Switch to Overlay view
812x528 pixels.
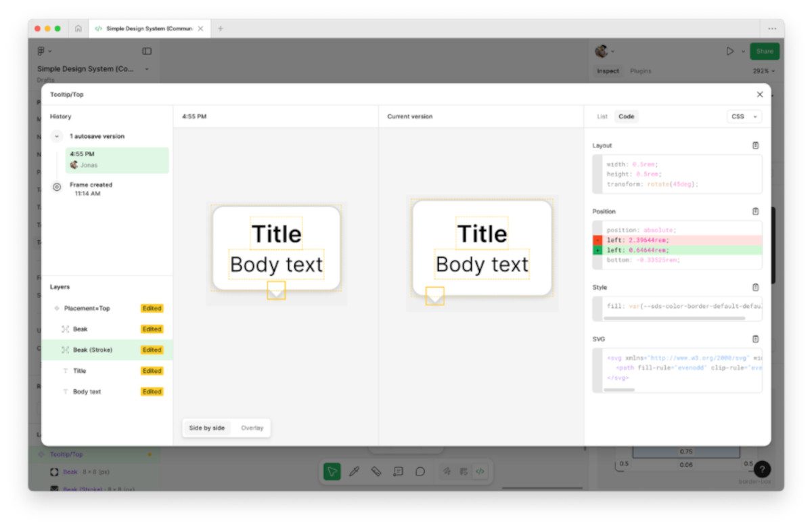tap(252, 428)
